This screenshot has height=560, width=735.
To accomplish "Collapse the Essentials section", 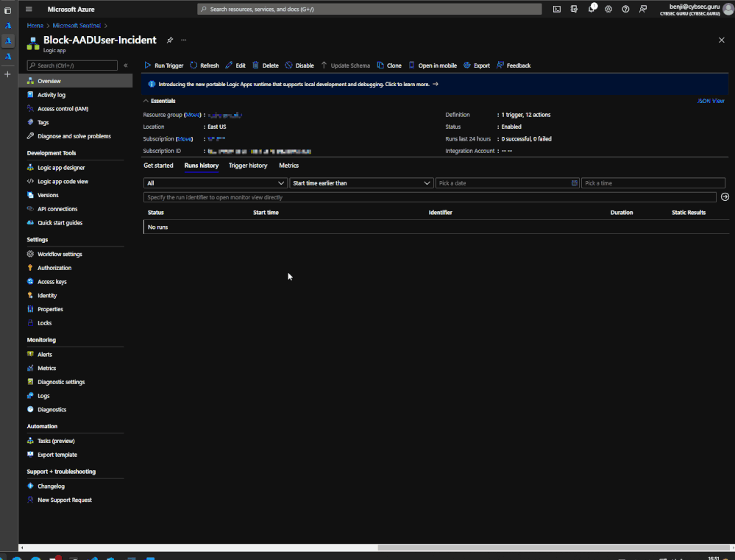I will [160, 101].
